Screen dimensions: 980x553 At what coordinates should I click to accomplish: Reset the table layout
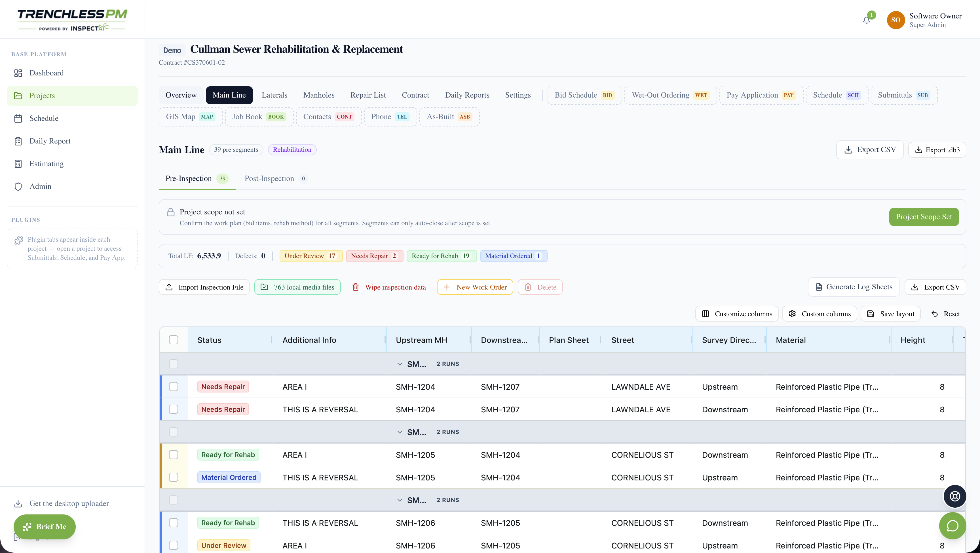pos(945,314)
